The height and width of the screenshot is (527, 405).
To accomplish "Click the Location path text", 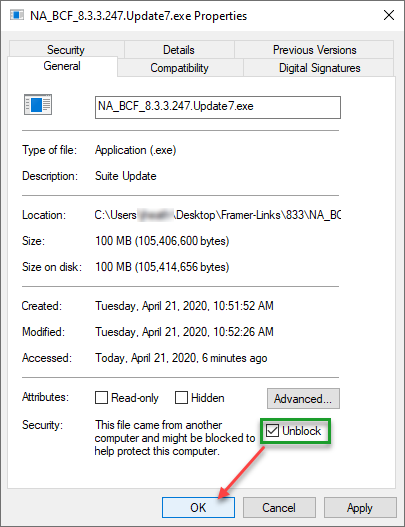I will click(x=217, y=215).
